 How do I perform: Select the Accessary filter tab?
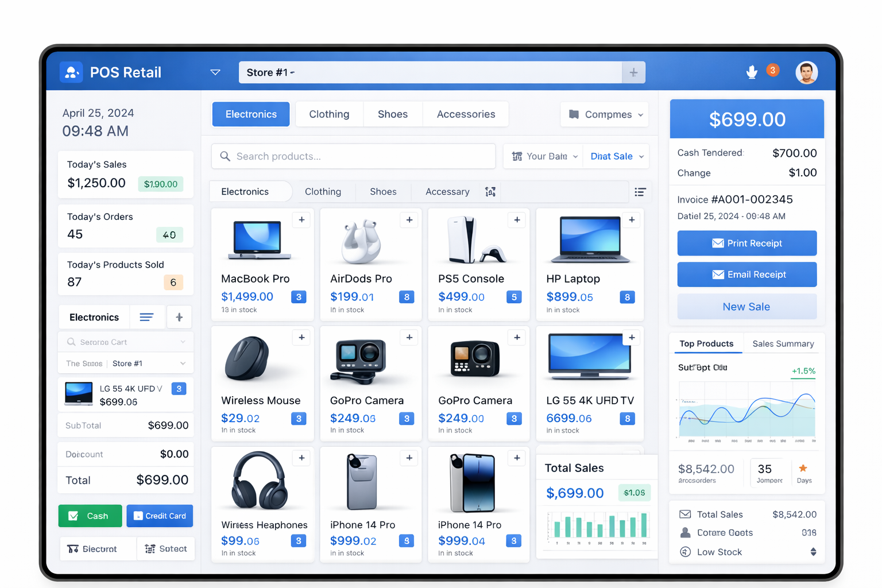pos(447,192)
